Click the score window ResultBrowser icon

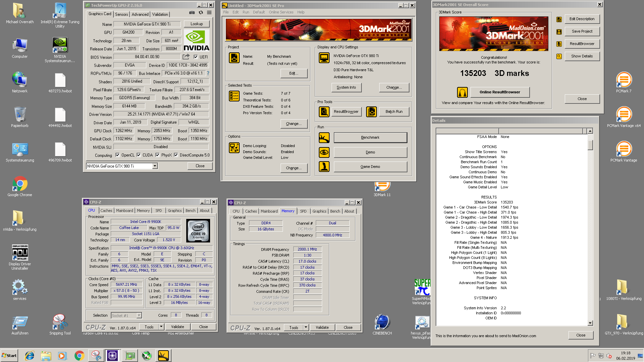(x=559, y=44)
